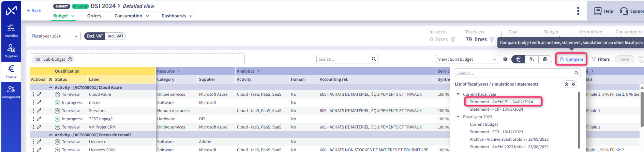Screen dimensions: 644x152
Task: Open row menu for Cloud Azure line
Action: pyautogui.click(x=33, y=94)
